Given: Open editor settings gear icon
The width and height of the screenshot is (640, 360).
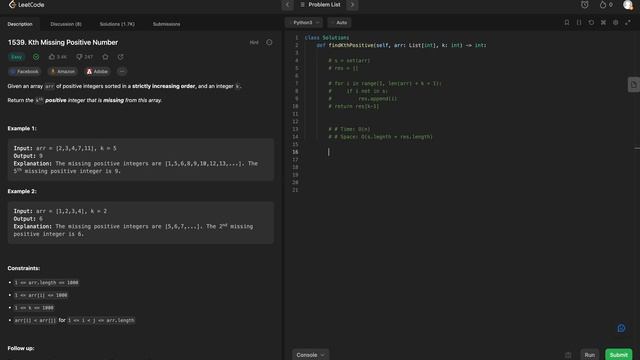Looking at the screenshot, I should (x=616, y=22).
